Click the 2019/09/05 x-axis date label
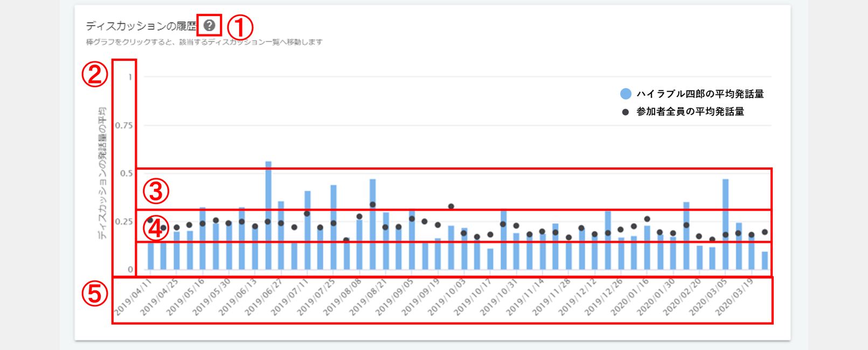Screen dimensions: 868x350 [x=394, y=297]
